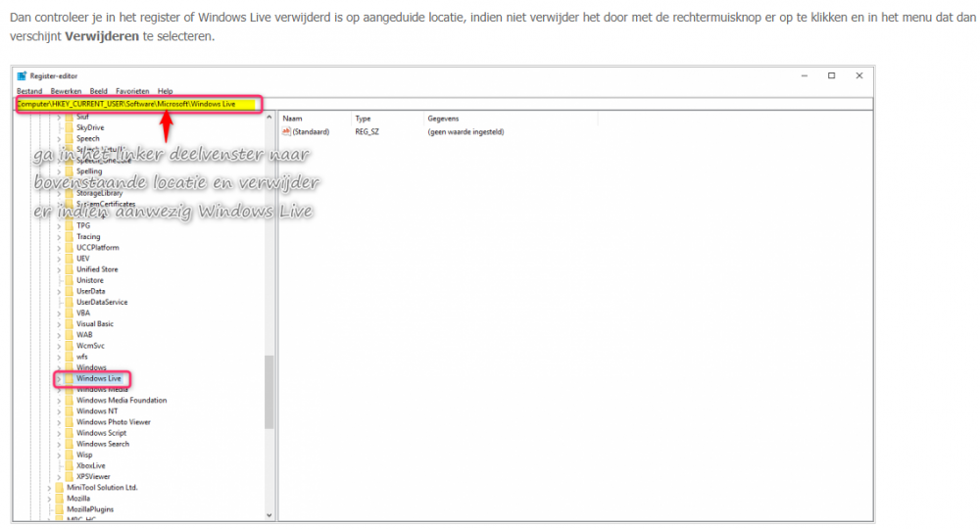Click the folder icon next to TPG
Viewport: 980px width, 529px height.
coord(70,225)
